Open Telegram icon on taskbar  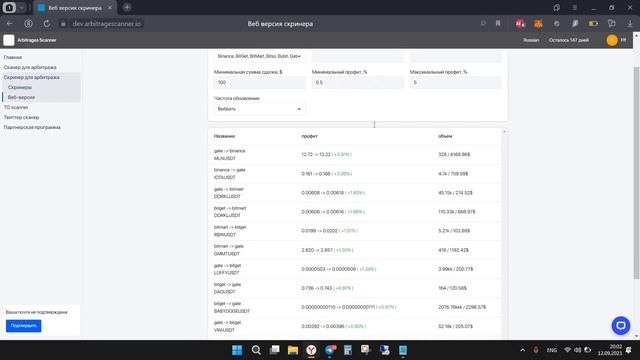pyautogui.click(x=330, y=350)
